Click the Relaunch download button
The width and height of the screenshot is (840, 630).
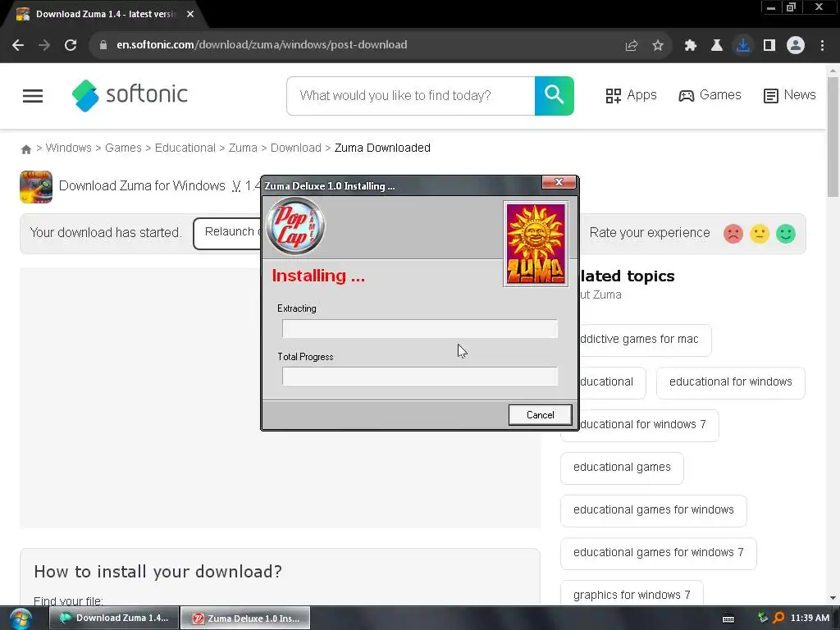click(x=228, y=233)
